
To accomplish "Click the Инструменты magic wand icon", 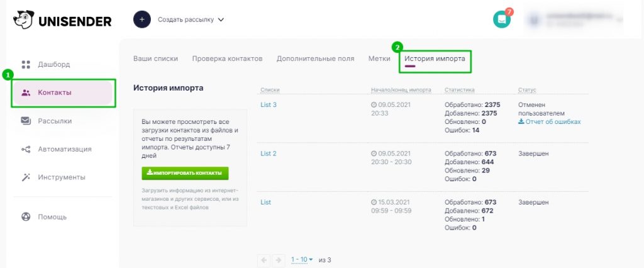I will tap(26, 177).
